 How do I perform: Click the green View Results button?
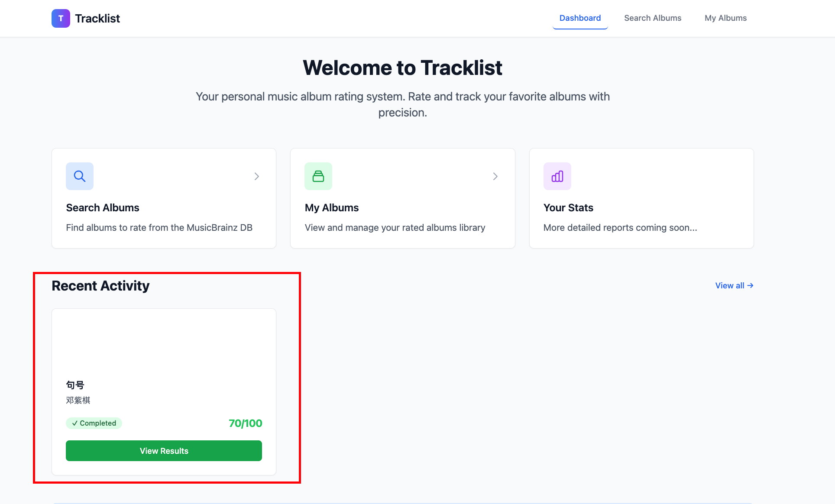coord(164,451)
